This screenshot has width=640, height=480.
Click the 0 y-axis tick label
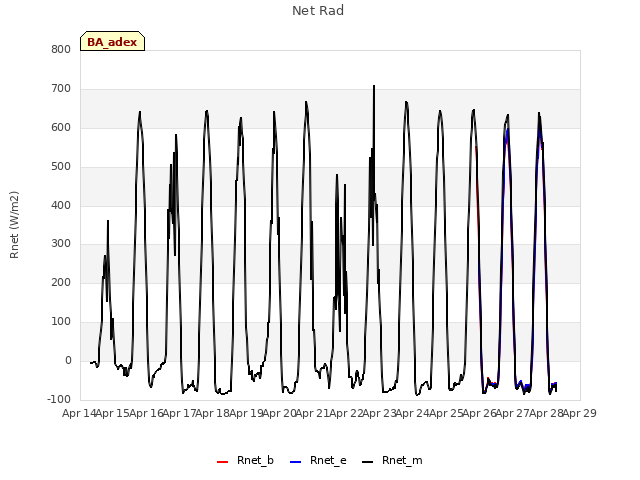[68, 360]
